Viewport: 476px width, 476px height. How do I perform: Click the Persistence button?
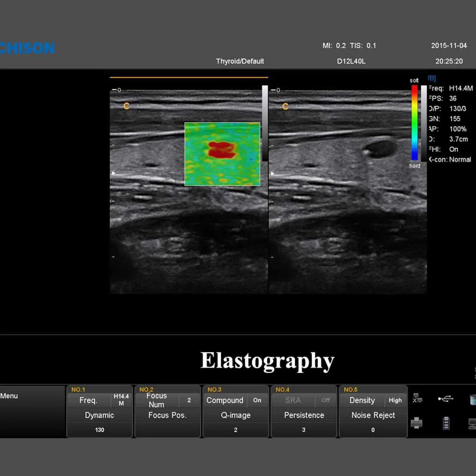point(304,415)
